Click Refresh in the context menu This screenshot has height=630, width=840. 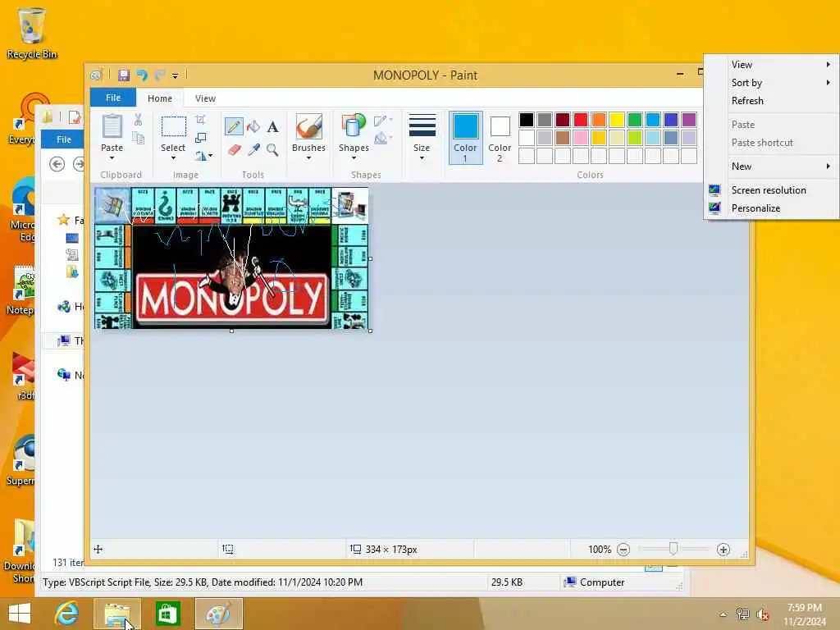771,101
